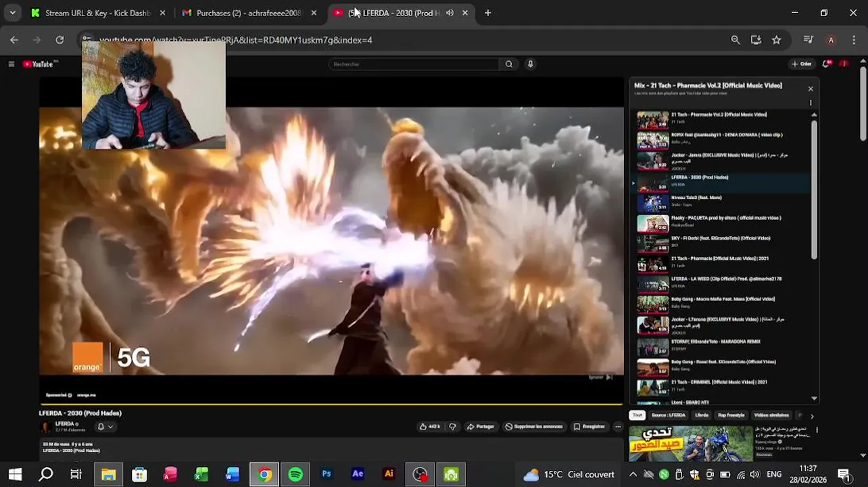Like the video with thumbs-up 442 k
868x487 pixels.
(x=430, y=427)
